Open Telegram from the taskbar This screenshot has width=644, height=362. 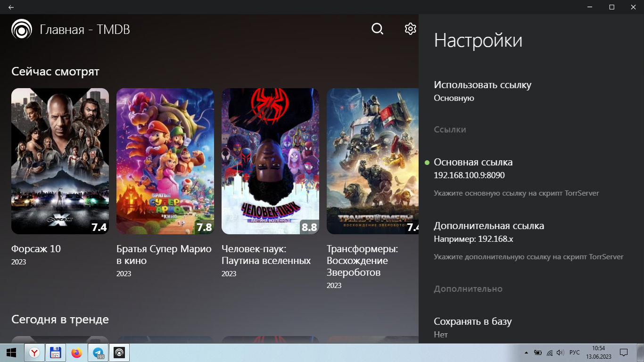coord(99,353)
